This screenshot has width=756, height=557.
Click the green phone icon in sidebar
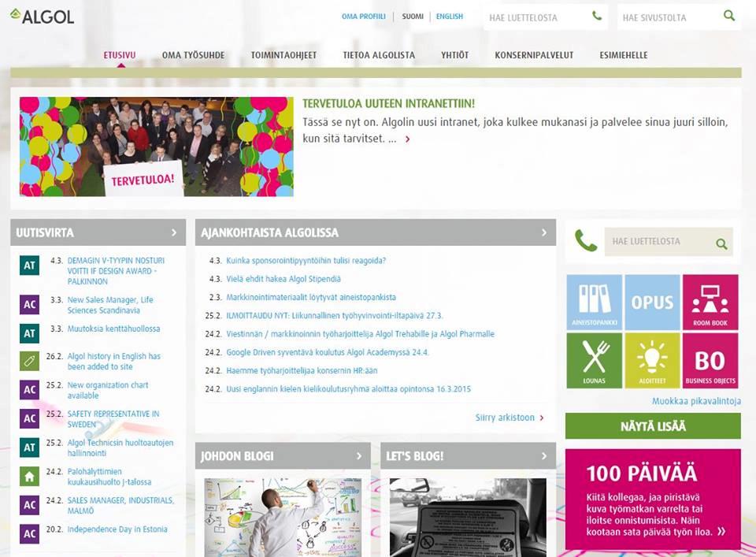coord(586,240)
